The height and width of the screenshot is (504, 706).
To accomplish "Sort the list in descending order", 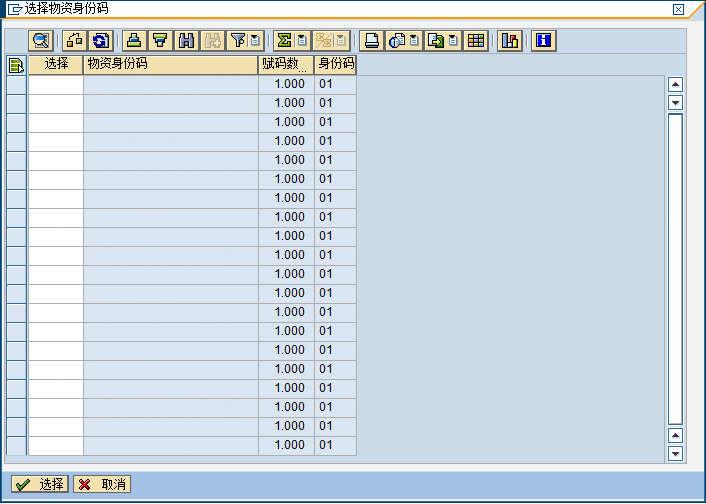I will (x=159, y=41).
